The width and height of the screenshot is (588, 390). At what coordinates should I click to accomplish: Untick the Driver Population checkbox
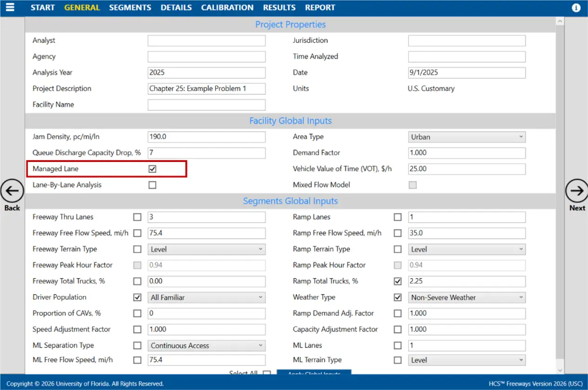pos(137,297)
